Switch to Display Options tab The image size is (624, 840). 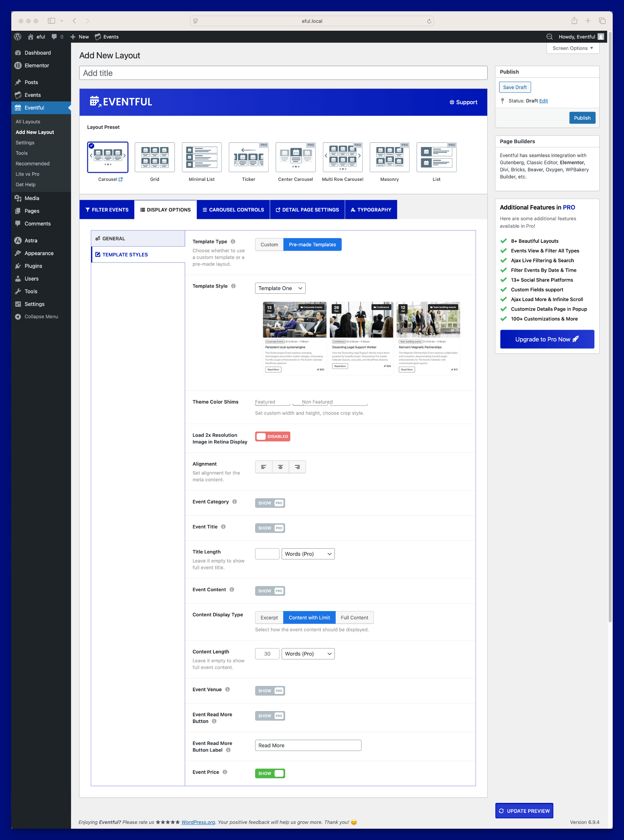tap(165, 210)
